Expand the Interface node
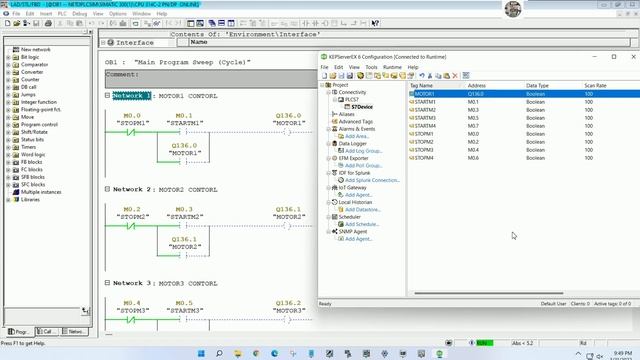640x360 pixels. (103, 42)
